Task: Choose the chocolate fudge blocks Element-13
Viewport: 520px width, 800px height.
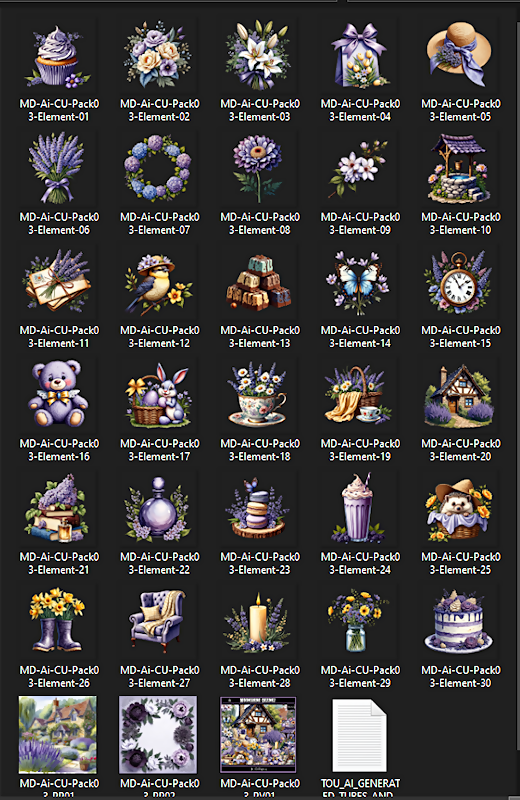Action: pyautogui.click(x=259, y=283)
